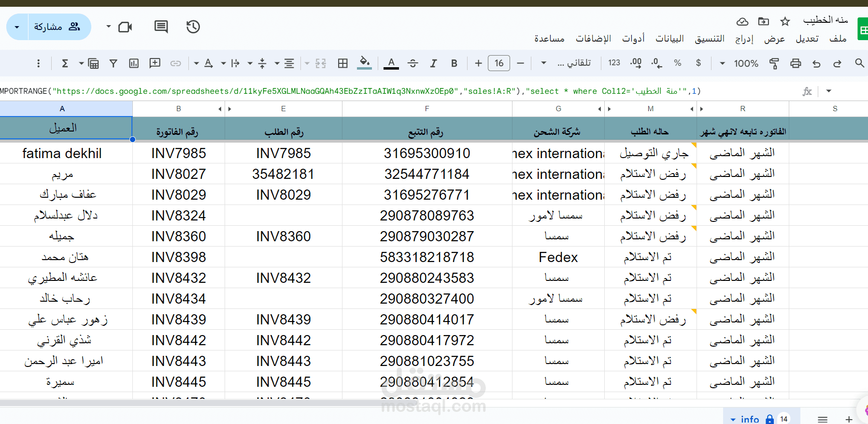This screenshot has height=424, width=868.
Task: Open the all sheets list icon
Action: [823, 419]
